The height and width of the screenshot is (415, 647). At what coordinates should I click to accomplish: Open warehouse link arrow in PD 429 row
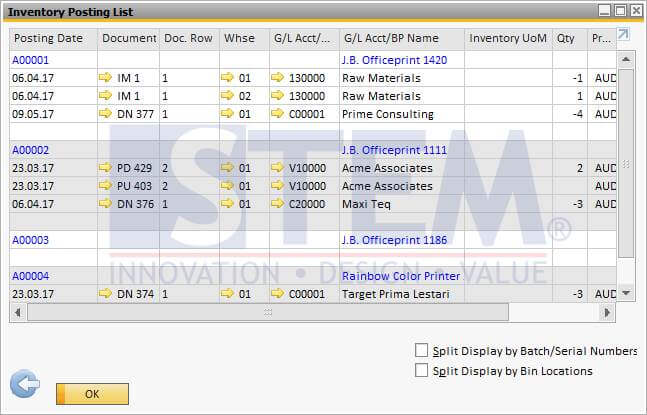pos(227,167)
